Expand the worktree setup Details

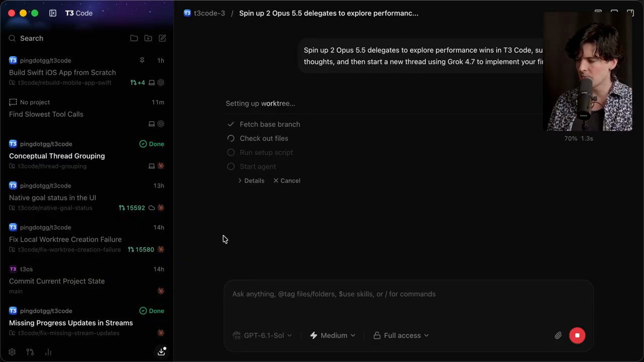click(x=251, y=180)
